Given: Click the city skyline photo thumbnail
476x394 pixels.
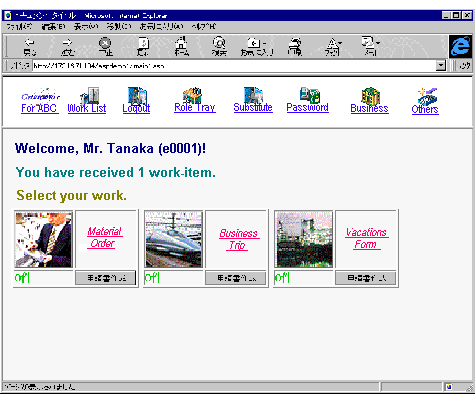Looking at the screenshot, I should [x=303, y=239].
